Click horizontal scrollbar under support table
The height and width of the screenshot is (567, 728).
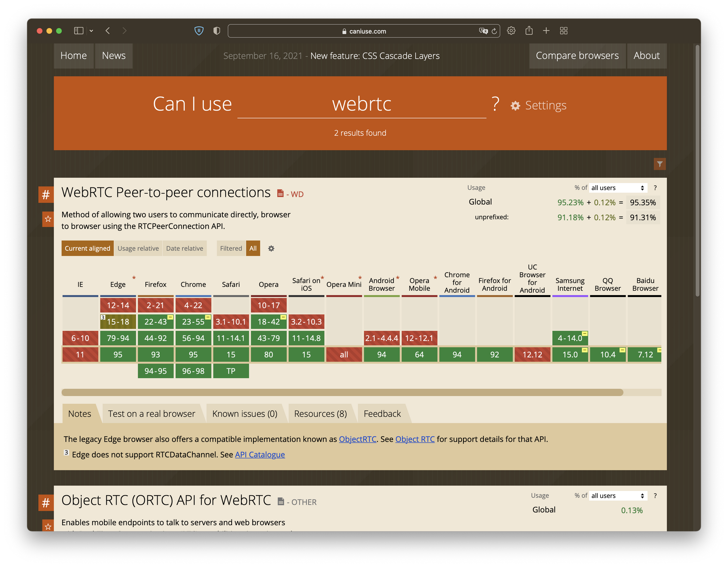pos(342,392)
